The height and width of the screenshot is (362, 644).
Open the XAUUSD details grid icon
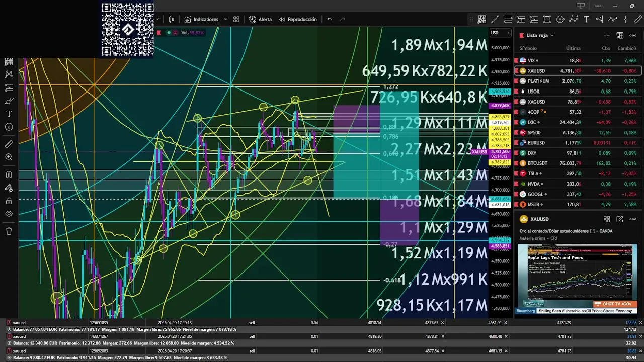click(607, 219)
